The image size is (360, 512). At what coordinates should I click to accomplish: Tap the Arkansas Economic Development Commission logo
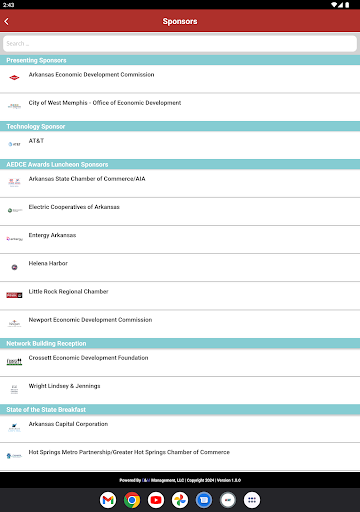[14, 78]
